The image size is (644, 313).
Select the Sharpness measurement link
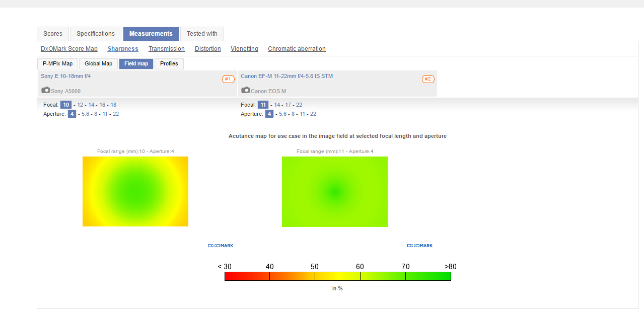(123, 49)
